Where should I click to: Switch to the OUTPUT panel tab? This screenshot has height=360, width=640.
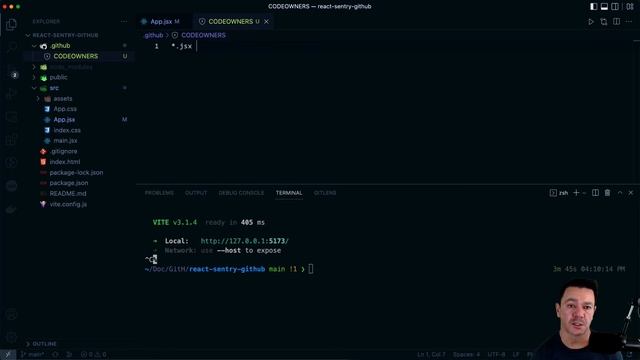(196, 193)
